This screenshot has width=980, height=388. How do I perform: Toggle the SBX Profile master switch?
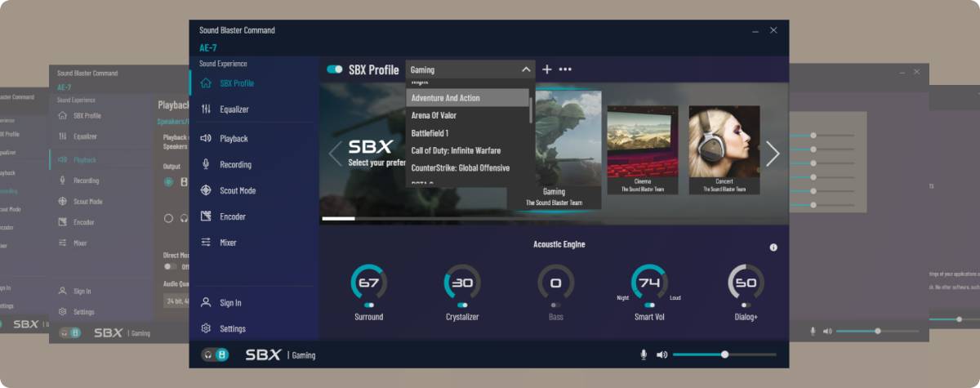(334, 69)
